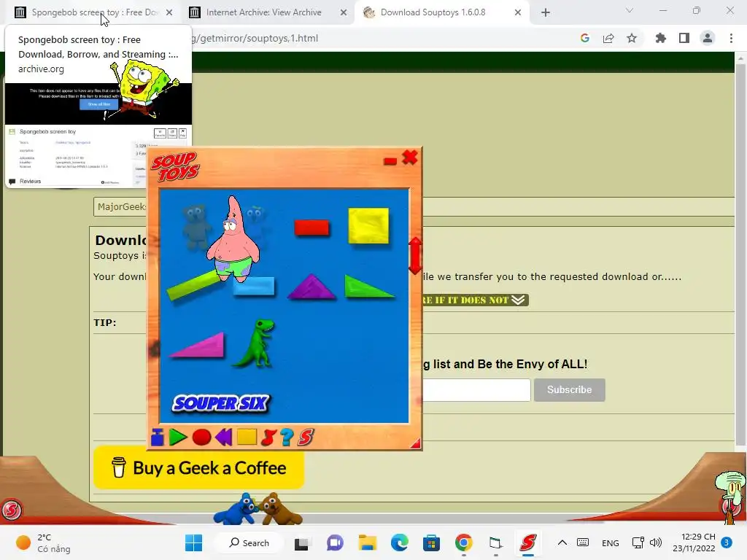Open a new browser tab
The image size is (747, 560).
point(546,12)
